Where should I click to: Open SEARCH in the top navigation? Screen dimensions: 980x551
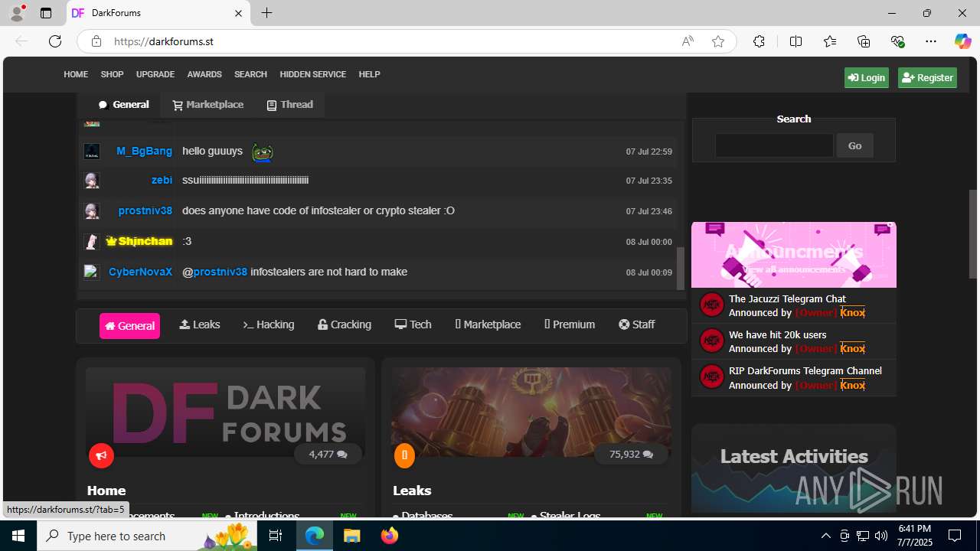pyautogui.click(x=250, y=74)
